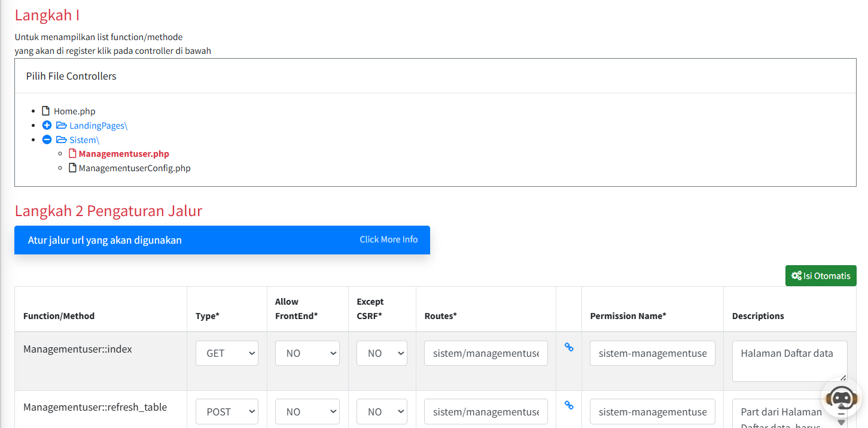The image size is (868, 428).
Task: Click link icon in refresh_table row
Action: click(x=569, y=405)
